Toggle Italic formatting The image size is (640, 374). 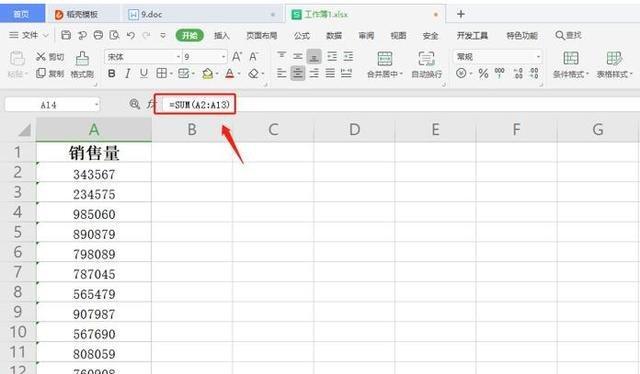128,73
